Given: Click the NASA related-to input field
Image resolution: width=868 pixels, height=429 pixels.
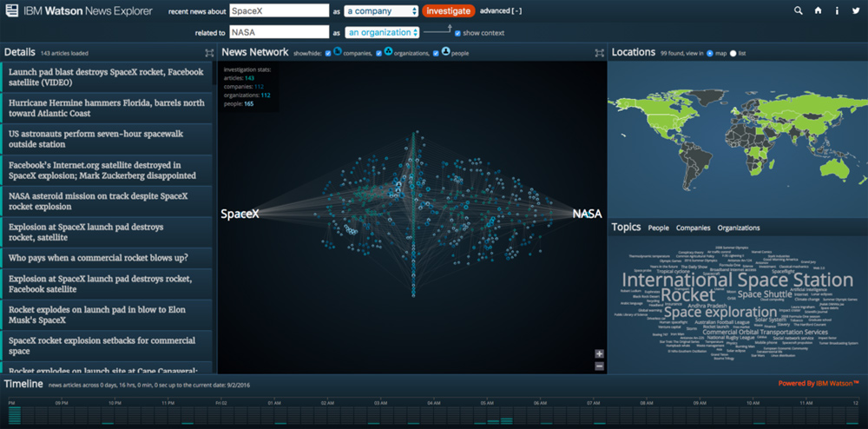Looking at the screenshot, I should click(x=279, y=32).
